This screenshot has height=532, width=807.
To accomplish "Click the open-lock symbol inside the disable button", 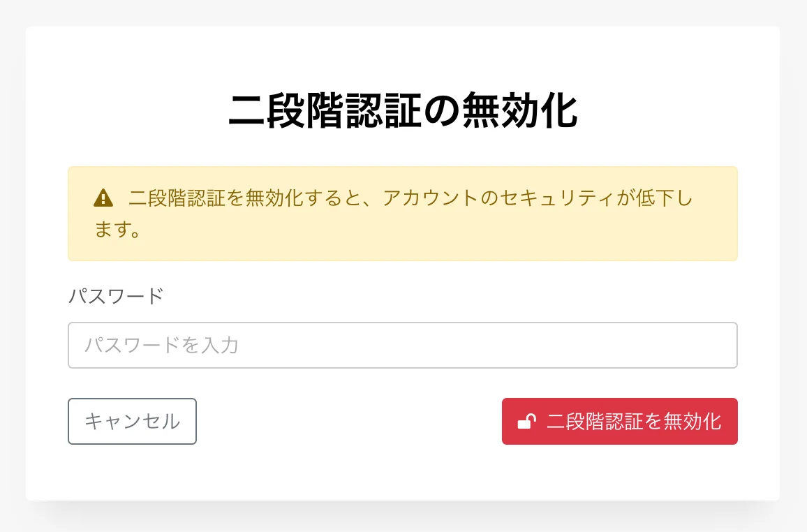I will click(x=527, y=421).
